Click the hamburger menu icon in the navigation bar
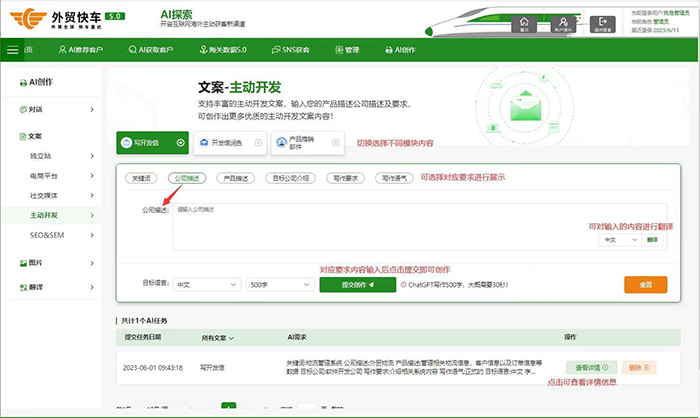 pyautogui.click(x=13, y=49)
